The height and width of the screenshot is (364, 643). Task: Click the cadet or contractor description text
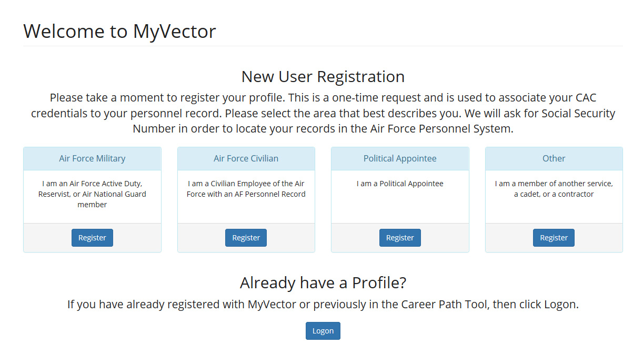tap(554, 189)
